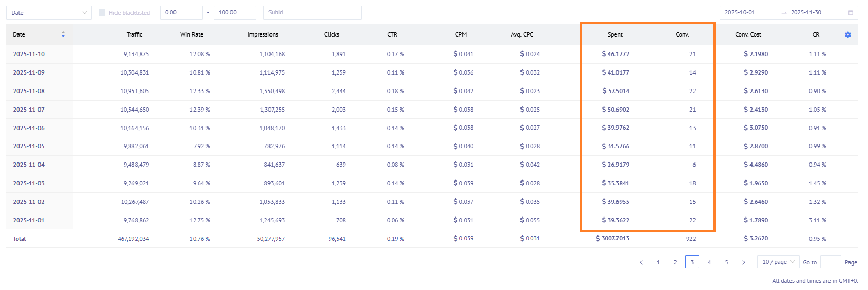Open the 2025-11-10 date row
Screen dimensions: 868x290
[x=29, y=54]
